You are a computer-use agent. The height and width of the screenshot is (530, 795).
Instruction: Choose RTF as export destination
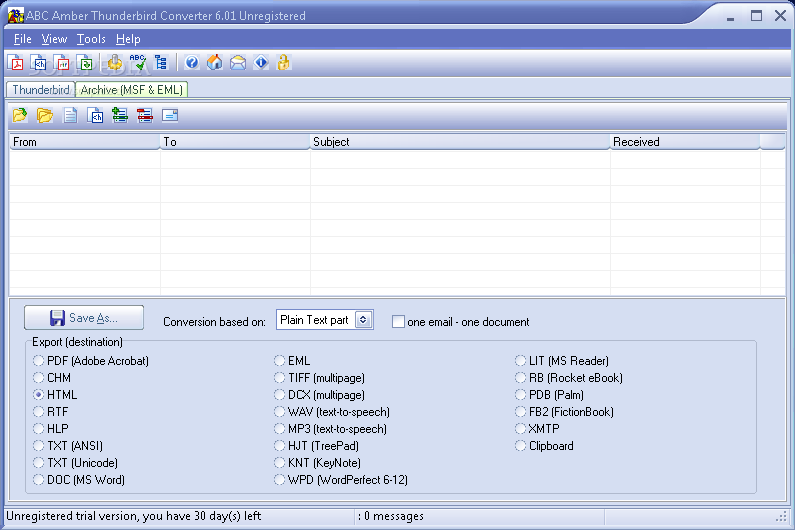(x=50, y=412)
